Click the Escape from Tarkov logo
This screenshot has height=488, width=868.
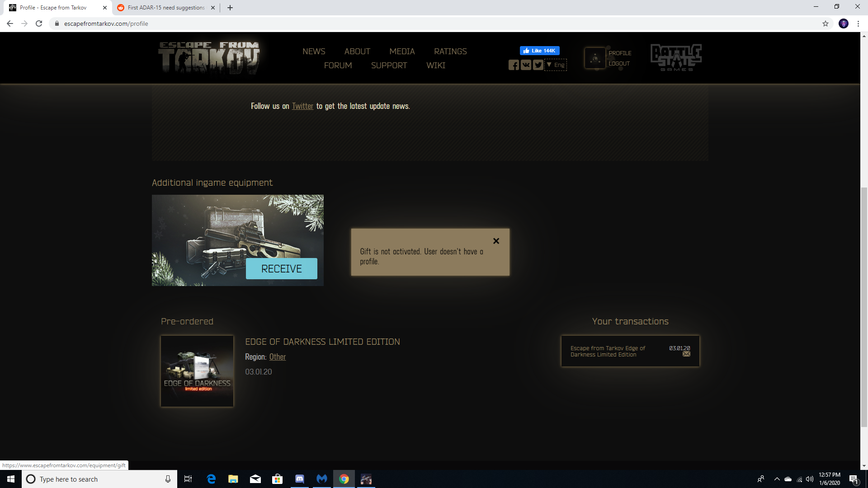[209, 57]
